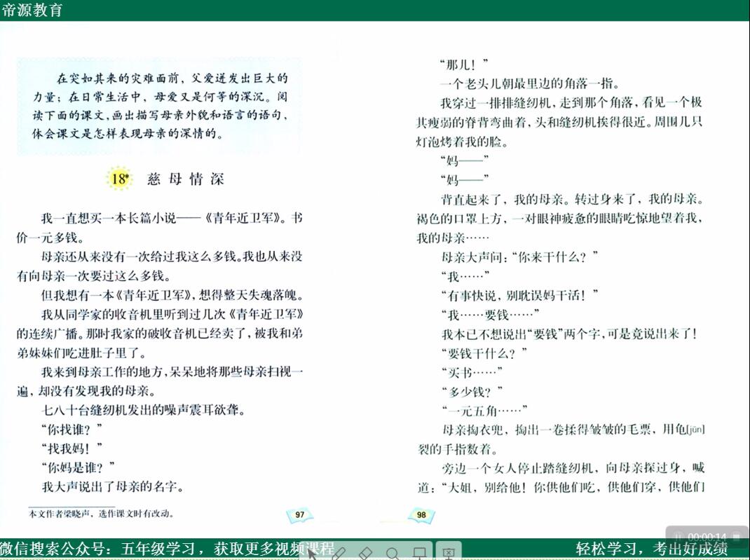Select the whiteboard screen tool
Image resolution: width=750 pixels, height=560 pixels.
pos(419,554)
